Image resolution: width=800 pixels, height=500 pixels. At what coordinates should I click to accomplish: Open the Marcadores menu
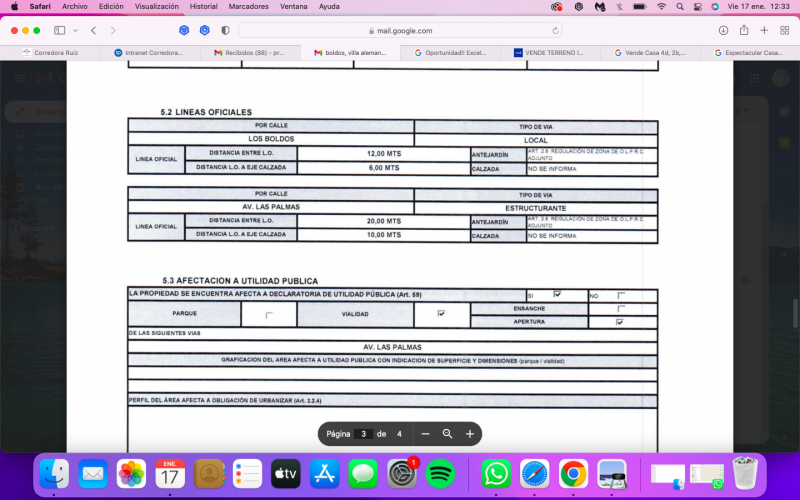click(x=248, y=7)
